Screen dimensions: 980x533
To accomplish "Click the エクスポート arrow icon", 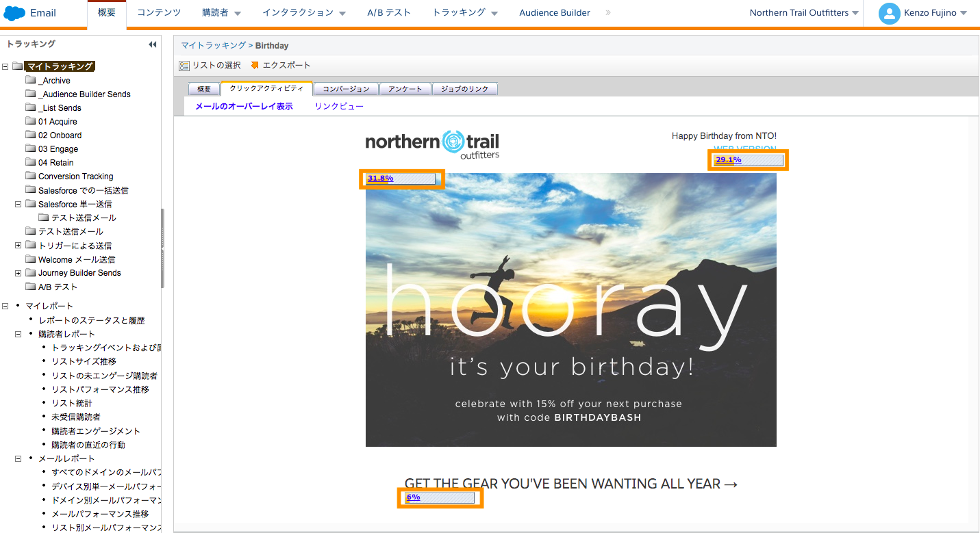I will [x=255, y=66].
